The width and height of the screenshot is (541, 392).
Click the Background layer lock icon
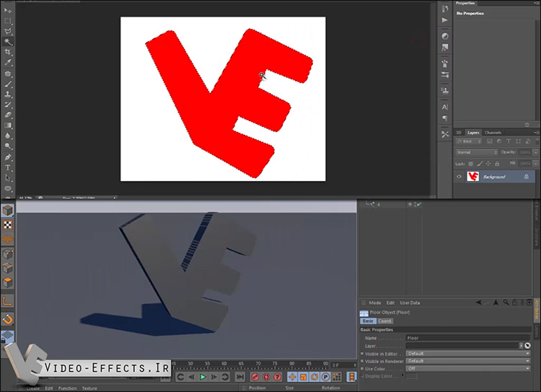(x=526, y=176)
